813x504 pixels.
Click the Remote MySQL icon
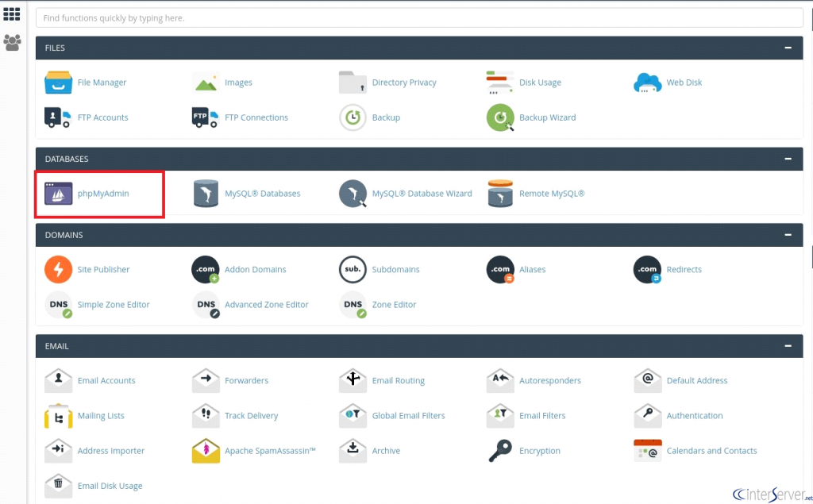(x=500, y=194)
